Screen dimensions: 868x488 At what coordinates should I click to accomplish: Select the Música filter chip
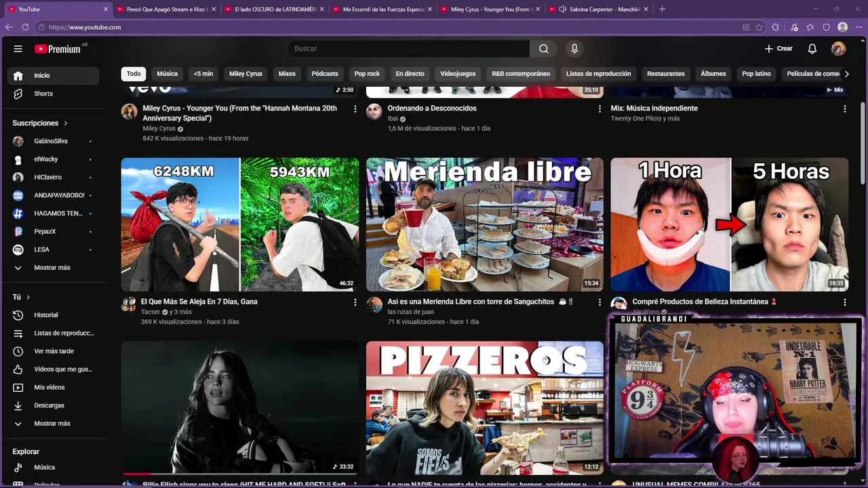pyautogui.click(x=167, y=74)
